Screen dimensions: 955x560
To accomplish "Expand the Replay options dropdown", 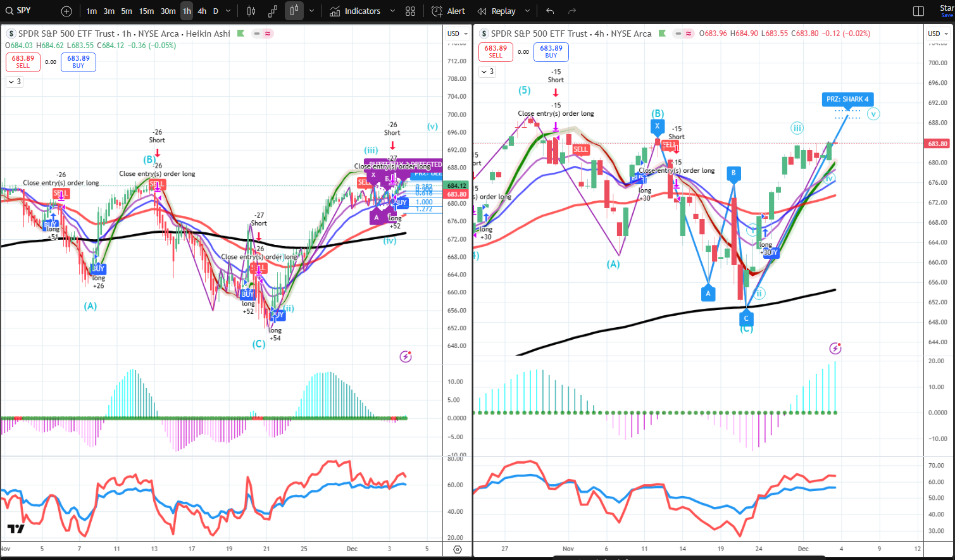I will pyautogui.click(x=527, y=11).
